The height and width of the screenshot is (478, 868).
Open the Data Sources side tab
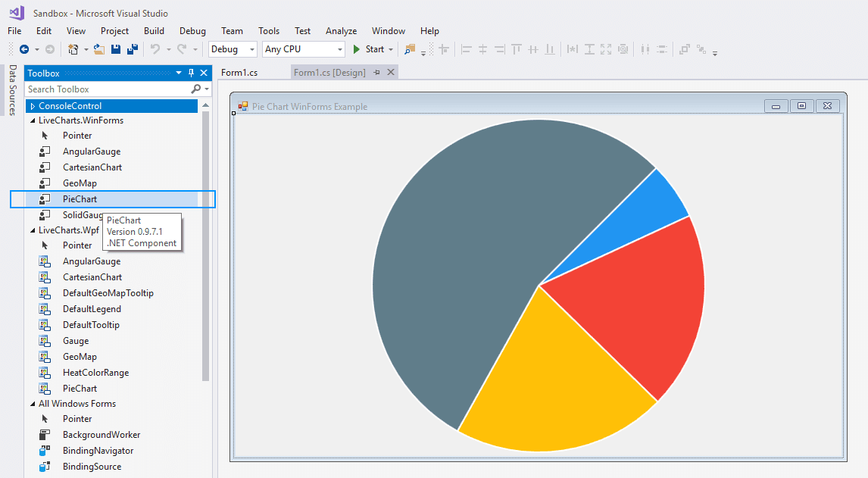[x=12, y=89]
